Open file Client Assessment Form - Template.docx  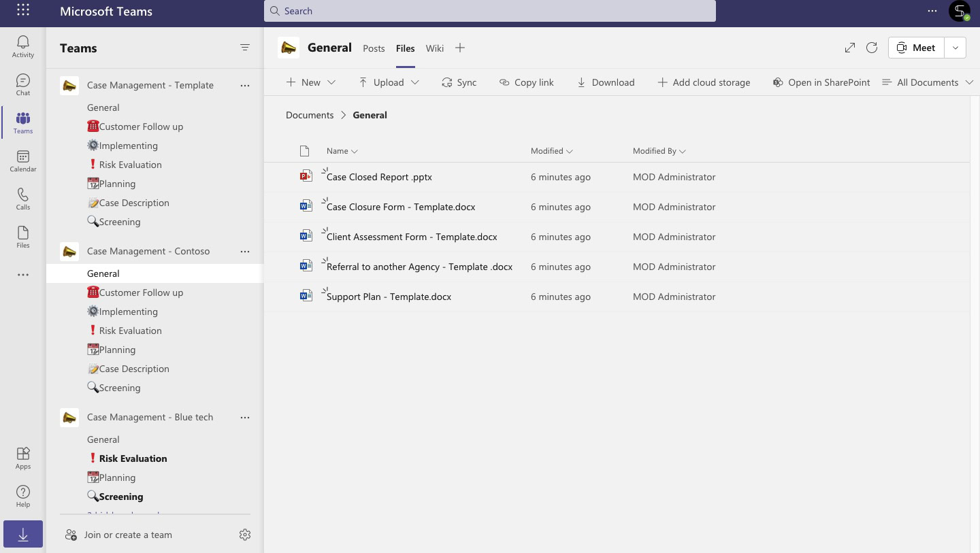point(412,237)
